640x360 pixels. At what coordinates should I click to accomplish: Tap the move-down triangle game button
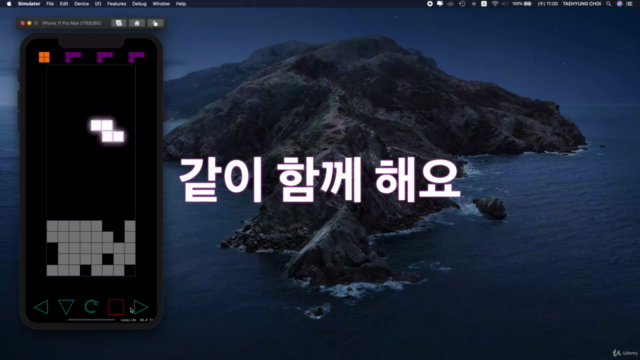coord(66,307)
